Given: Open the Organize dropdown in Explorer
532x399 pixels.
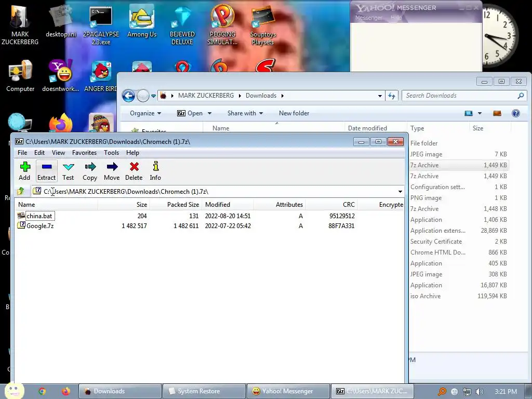Looking at the screenshot, I should coord(145,113).
